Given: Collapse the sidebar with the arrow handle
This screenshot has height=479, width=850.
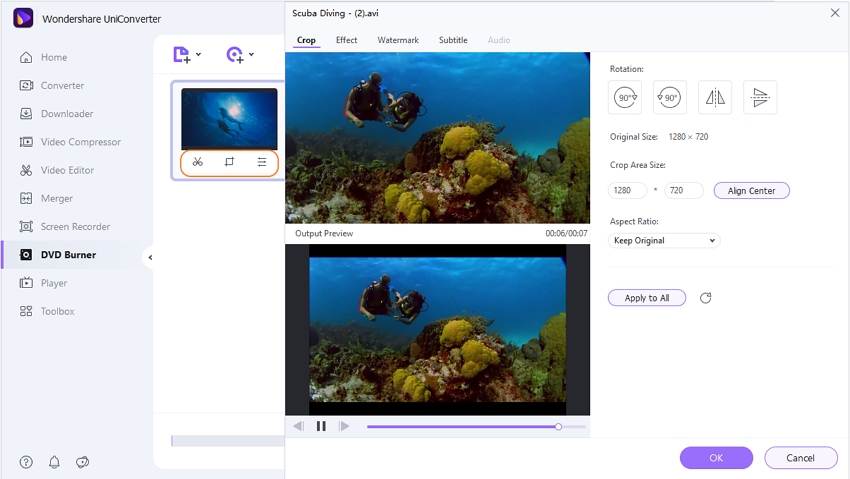Looking at the screenshot, I should (150, 257).
